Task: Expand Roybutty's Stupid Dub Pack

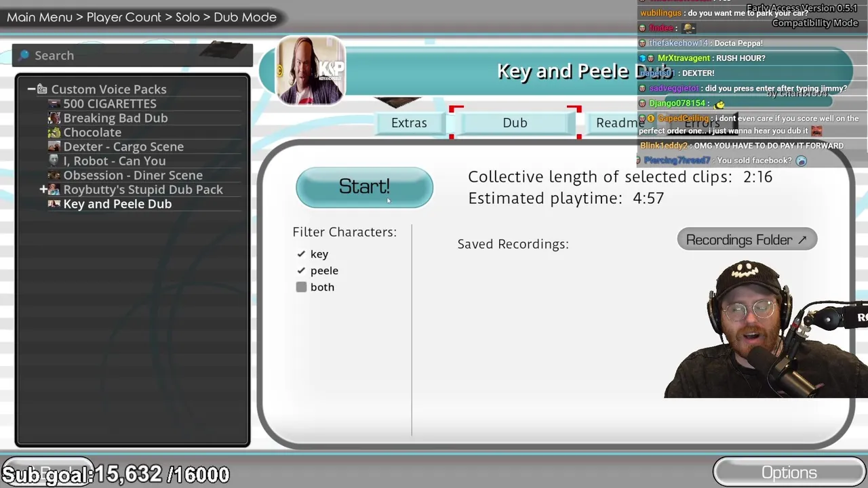Action: click(x=43, y=189)
